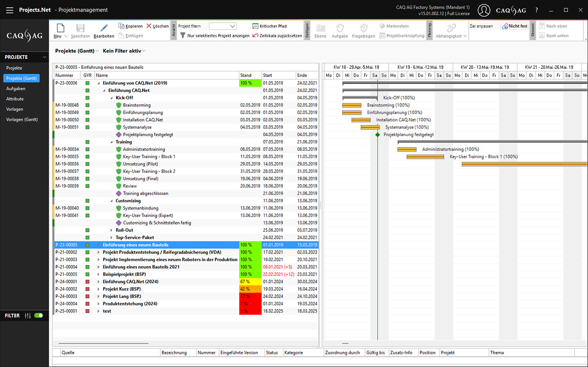Click Kopieren in the toolbar
This screenshot has width=588, height=367.
(x=130, y=26)
